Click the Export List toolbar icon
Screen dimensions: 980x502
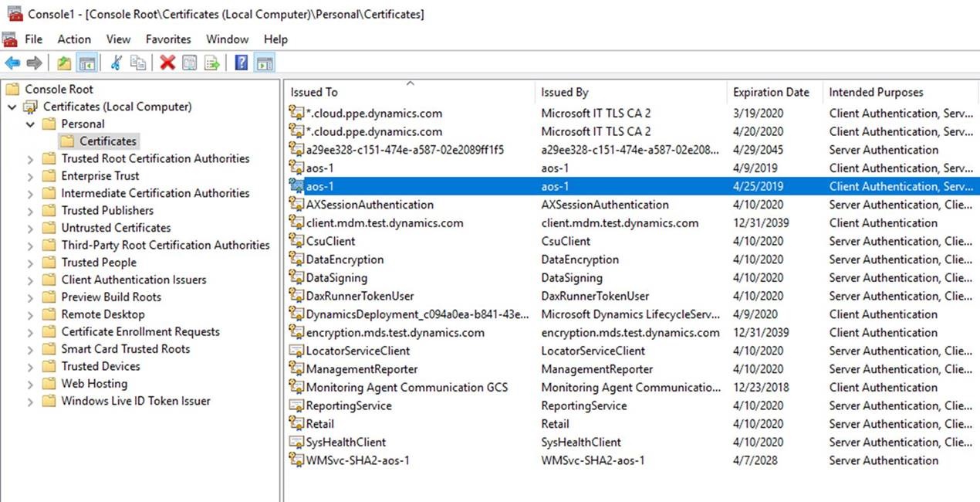tap(211, 63)
